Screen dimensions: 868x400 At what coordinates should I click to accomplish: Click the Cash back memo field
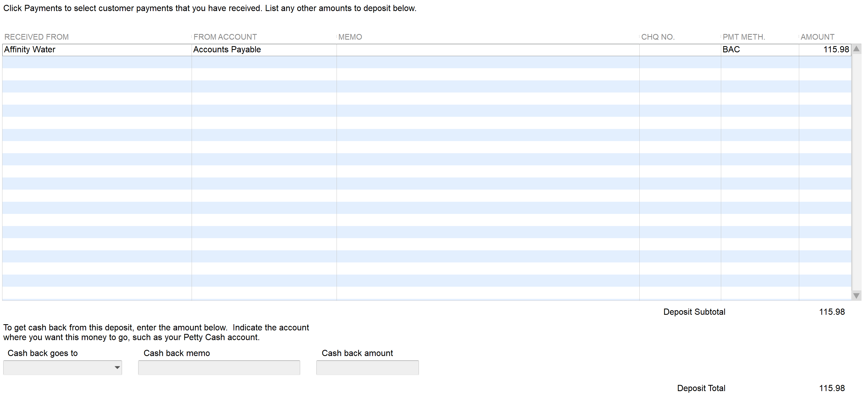219,367
